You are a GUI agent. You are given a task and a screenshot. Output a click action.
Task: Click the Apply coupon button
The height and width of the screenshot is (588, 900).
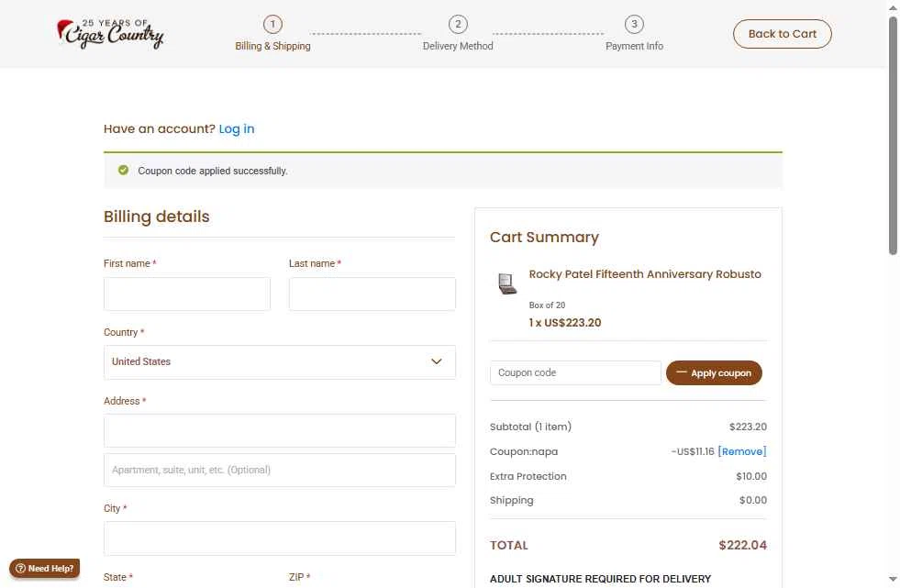click(x=714, y=372)
